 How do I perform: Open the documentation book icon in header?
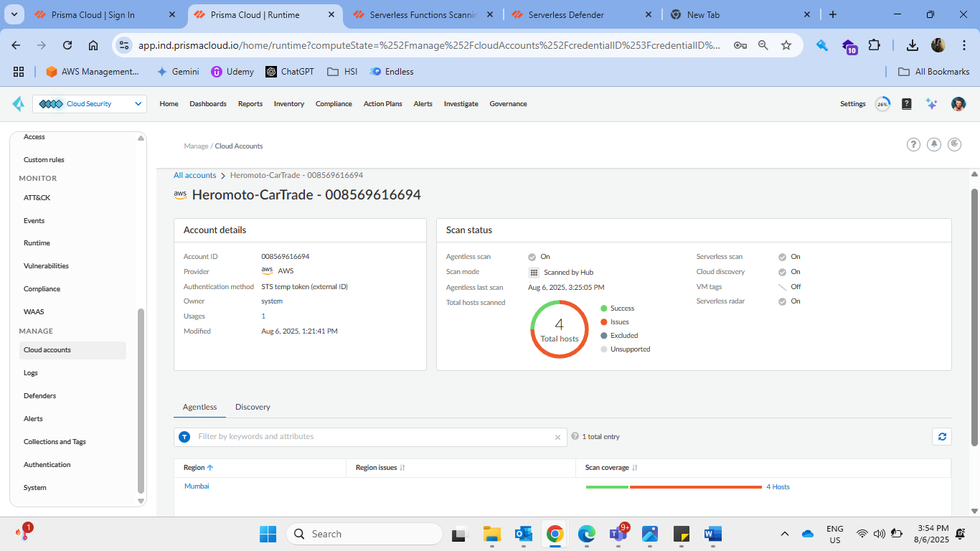(x=907, y=104)
